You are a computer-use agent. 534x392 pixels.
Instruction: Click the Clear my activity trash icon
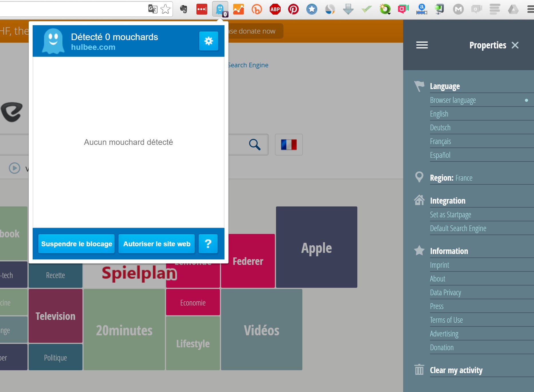(x=419, y=369)
